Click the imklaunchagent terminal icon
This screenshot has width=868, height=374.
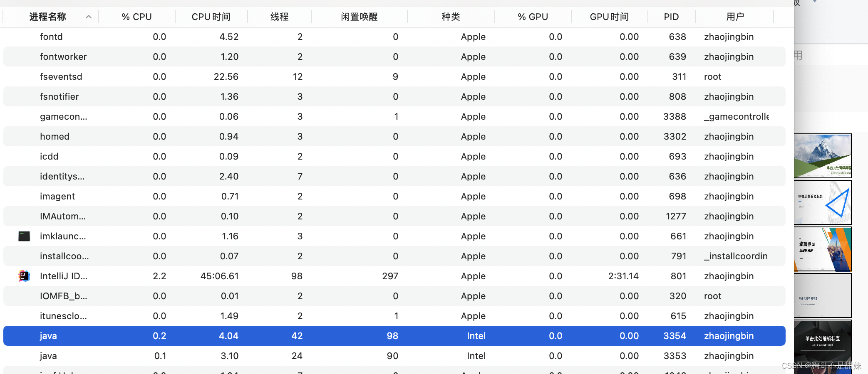coord(24,236)
